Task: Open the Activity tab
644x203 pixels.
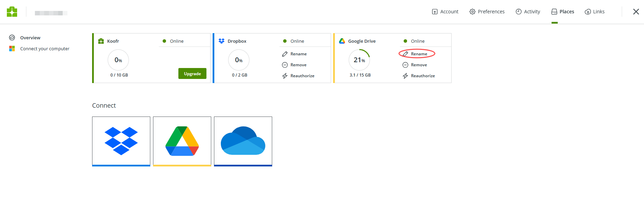Action: click(528, 12)
